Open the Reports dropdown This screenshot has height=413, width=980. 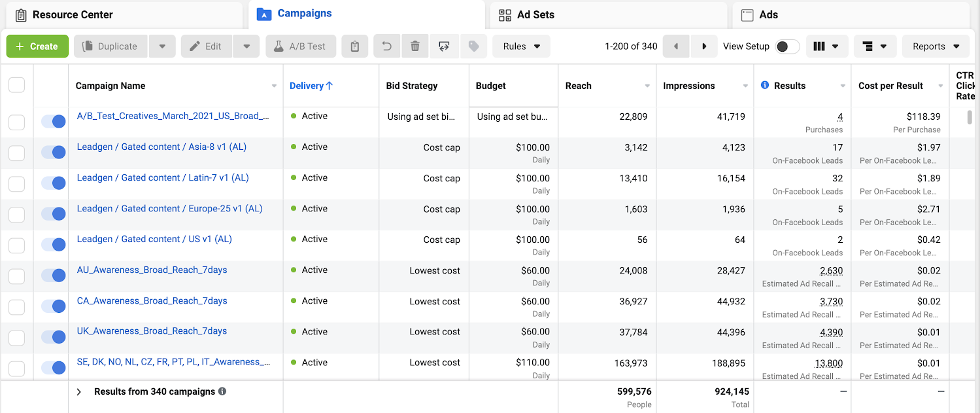pyautogui.click(x=936, y=46)
